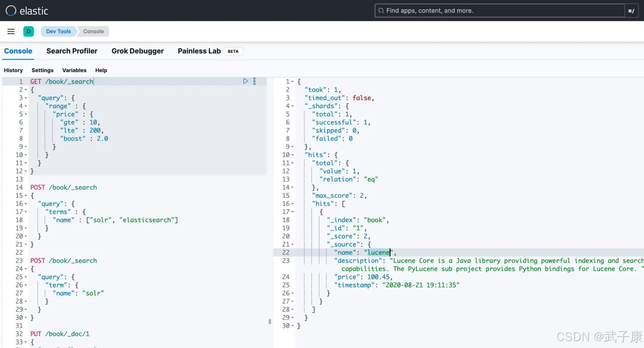Click the keyboard shortcut icon in search bar
Viewport: 644px width, 348px height.
click(631, 11)
